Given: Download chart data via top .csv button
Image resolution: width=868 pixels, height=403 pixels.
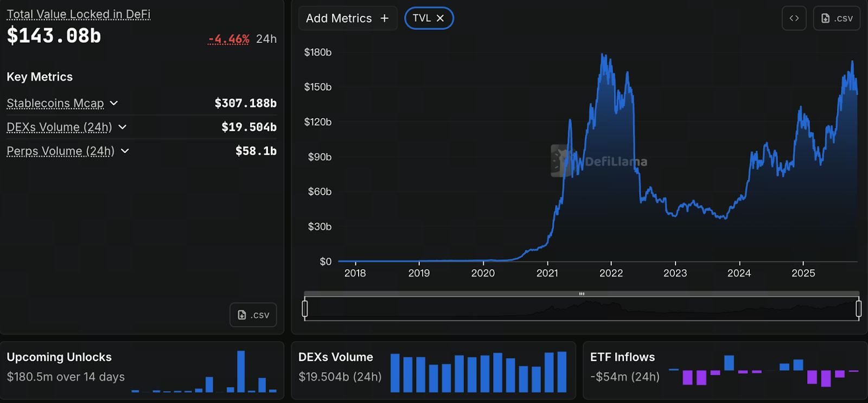Looking at the screenshot, I should point(837,18).
